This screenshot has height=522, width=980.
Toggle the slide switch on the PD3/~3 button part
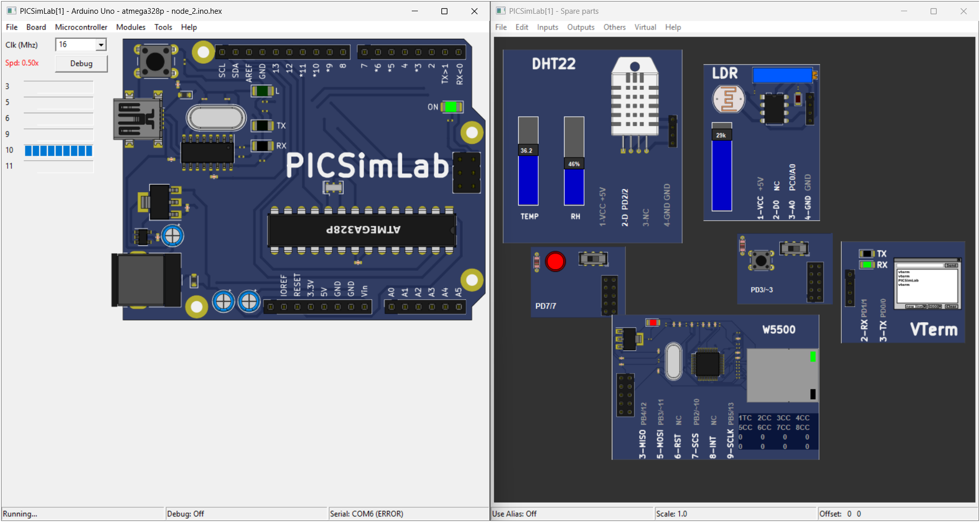[x=794, y=248]
